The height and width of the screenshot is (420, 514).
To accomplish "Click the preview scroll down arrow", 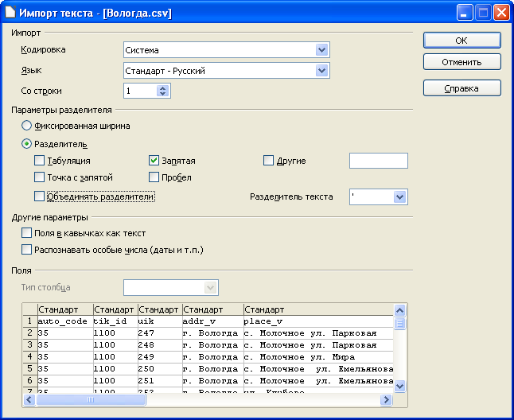I will point(400,386).
